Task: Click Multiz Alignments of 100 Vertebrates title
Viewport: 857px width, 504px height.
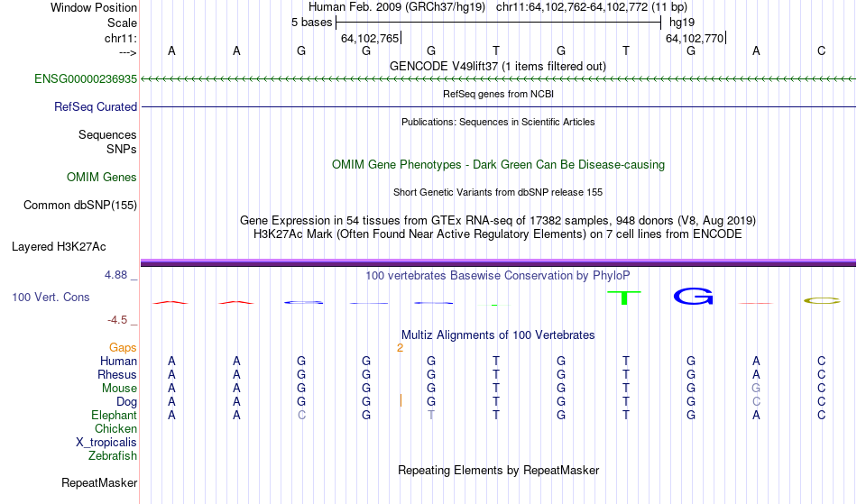Action: click(x=498, y=335)
